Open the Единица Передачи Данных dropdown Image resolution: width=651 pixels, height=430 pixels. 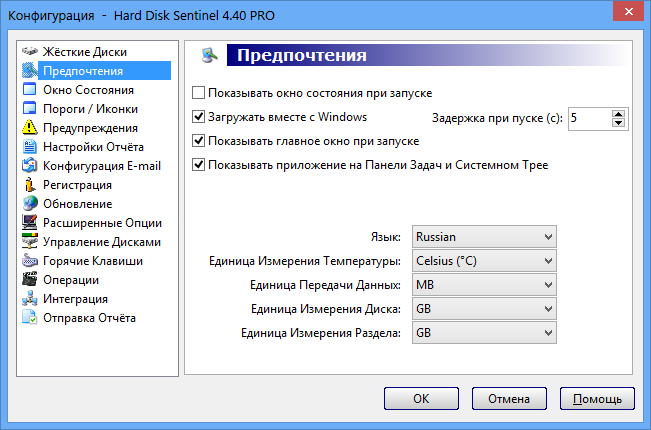point(484,285)
